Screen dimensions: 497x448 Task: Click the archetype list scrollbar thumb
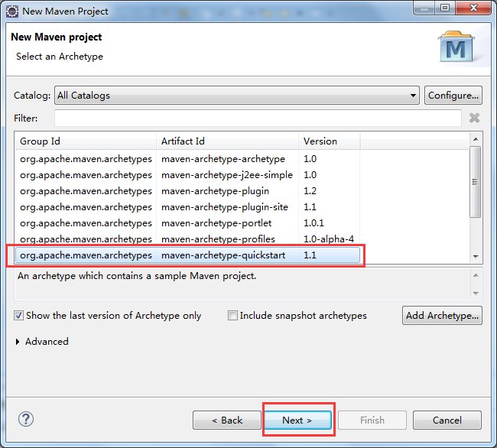pyautogui.click(x=475, y=181)
